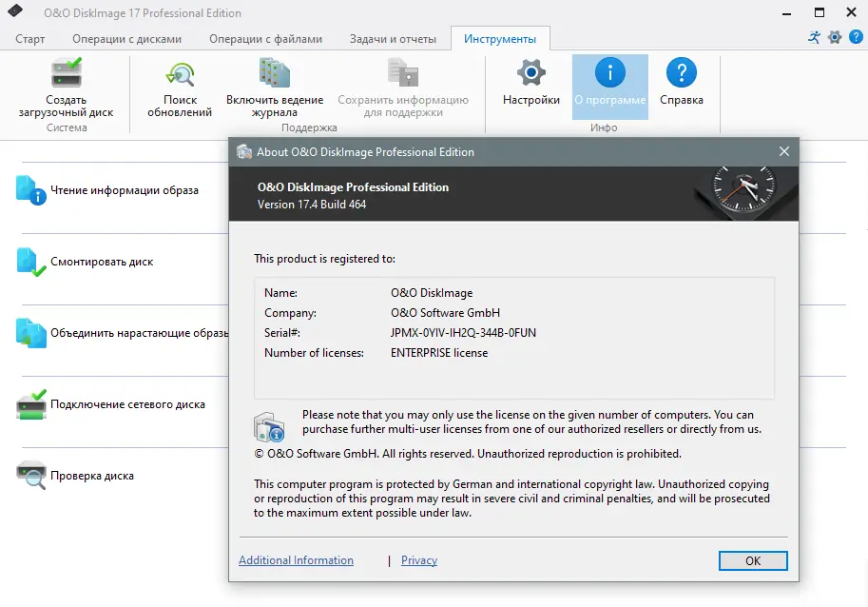Select Чтение информации образа in the sidebar

point(124,190)
